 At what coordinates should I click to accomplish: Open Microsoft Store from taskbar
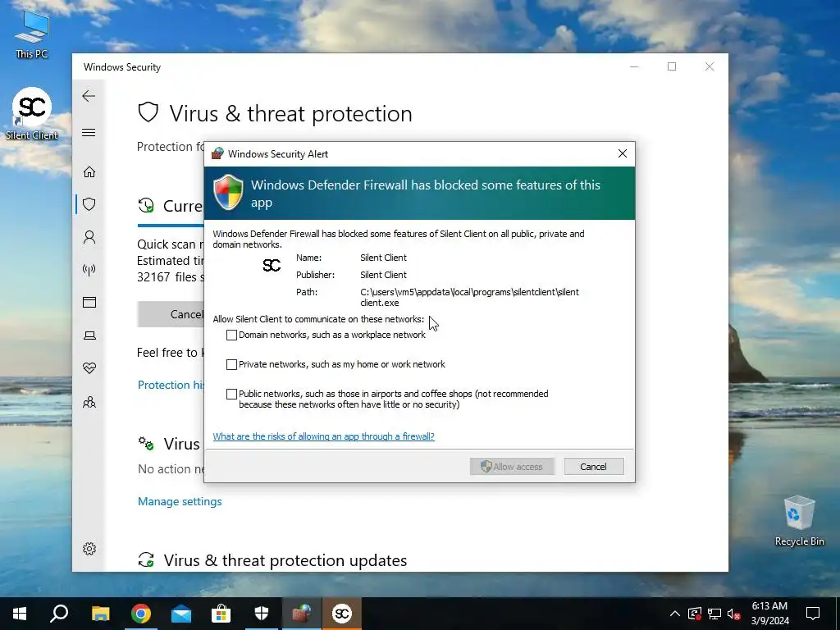221,614
